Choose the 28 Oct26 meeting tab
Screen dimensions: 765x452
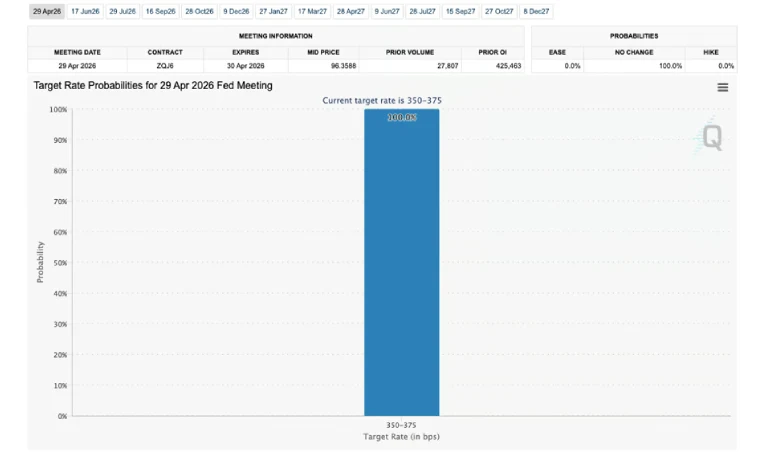199,12
